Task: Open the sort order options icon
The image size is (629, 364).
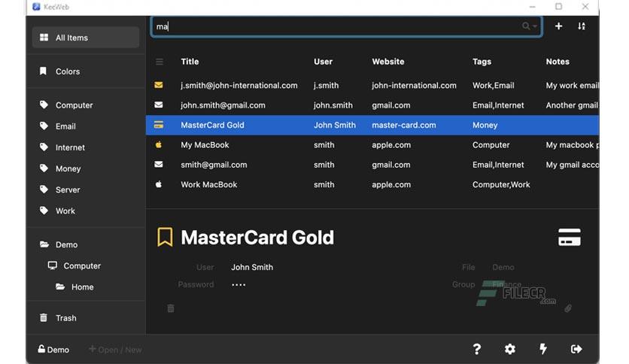Action: 582,26
